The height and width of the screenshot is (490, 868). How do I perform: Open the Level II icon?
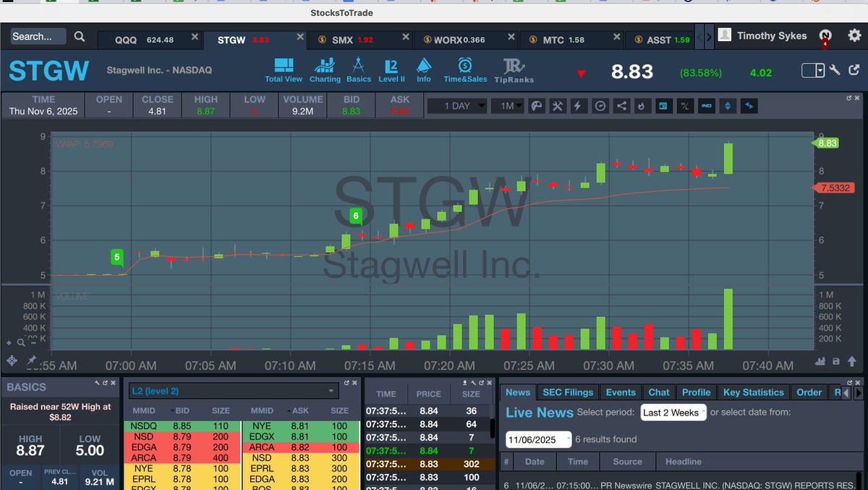[x=391, y=70]
